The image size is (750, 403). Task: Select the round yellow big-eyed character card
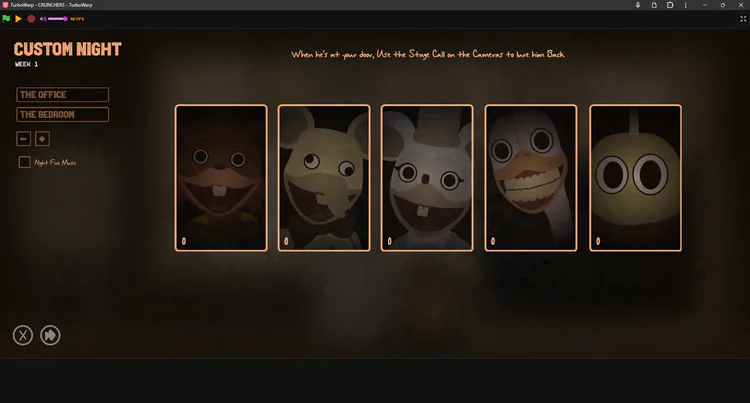click(x=635, y=178)
